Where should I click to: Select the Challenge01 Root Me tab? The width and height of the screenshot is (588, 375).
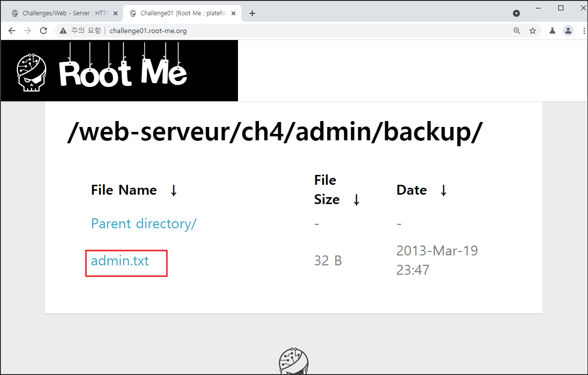(x=182, y=13)
